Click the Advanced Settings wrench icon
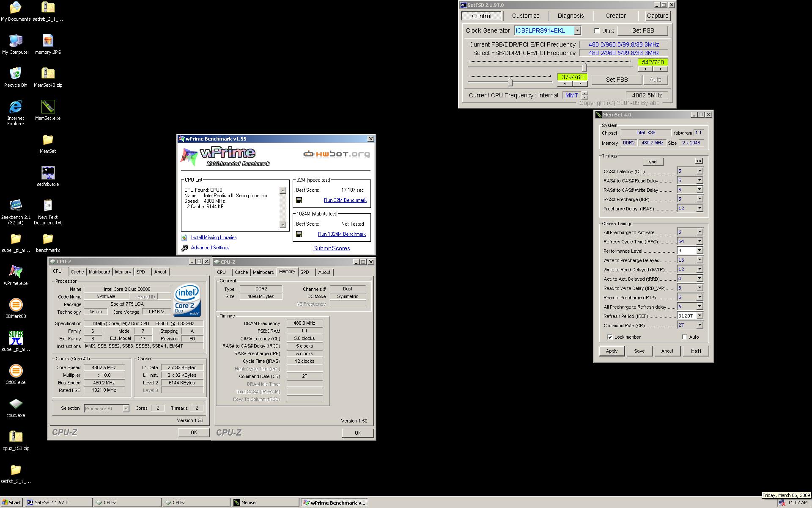The width and height of the screenshot is (812, 508). [184, 248]
